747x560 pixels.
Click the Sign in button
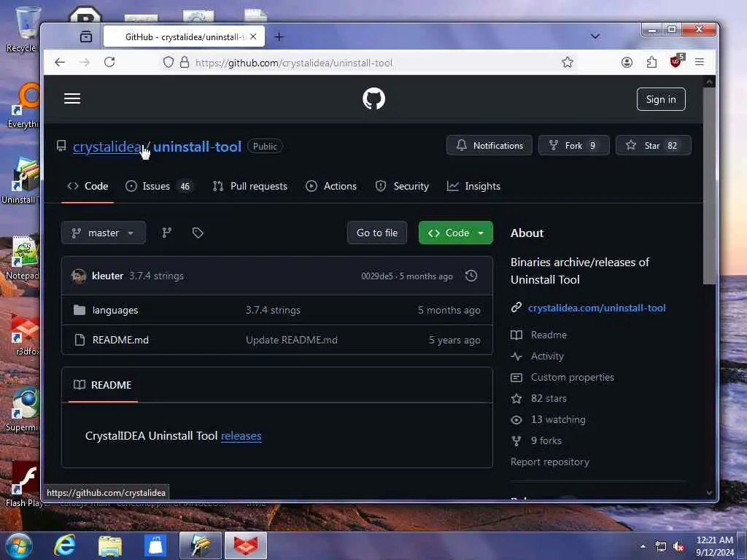click(661, 99)
